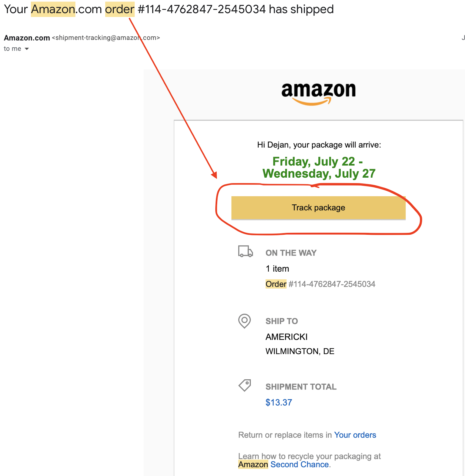
Task: Click the Amazon.com sender name
Action: click(27, 38)
